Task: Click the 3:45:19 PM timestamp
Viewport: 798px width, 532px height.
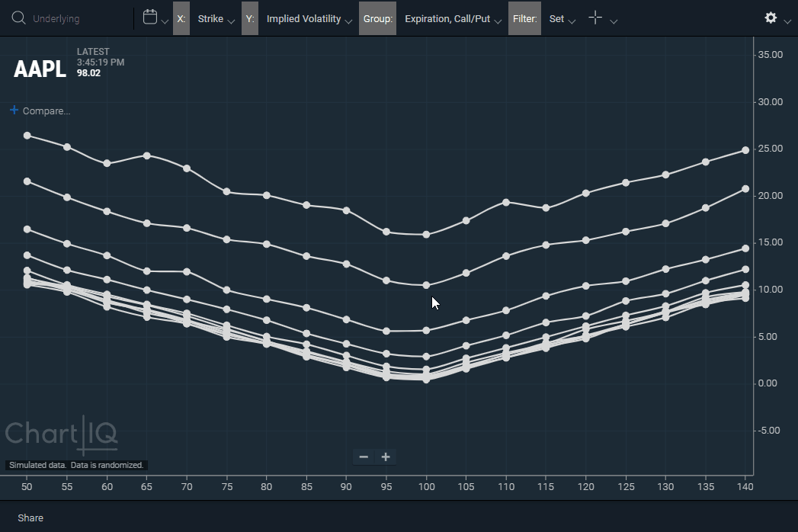Action: [x=101, y=62]
